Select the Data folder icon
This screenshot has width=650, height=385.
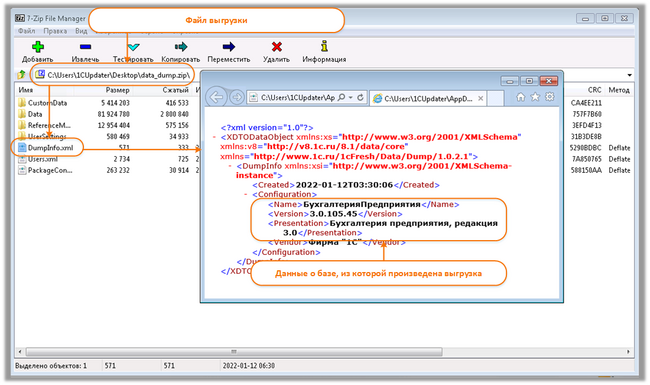click(22, 114)
